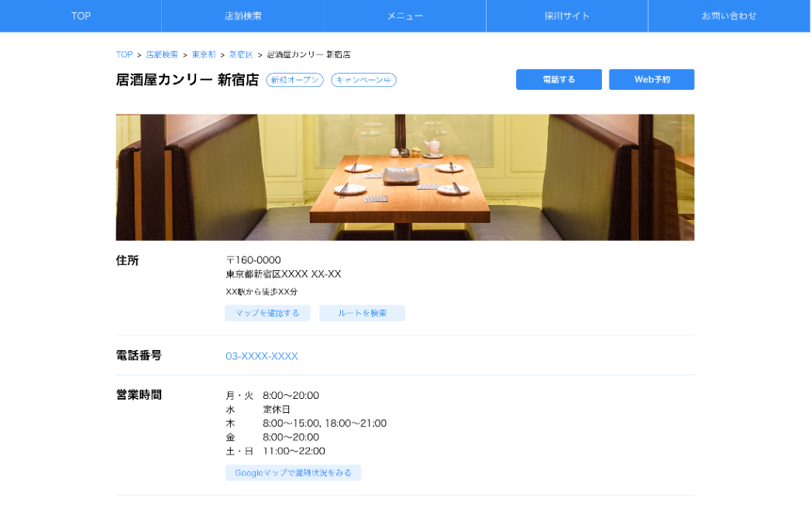Click the phone number link 03-XXXX-XXXX

coord(262,356)
